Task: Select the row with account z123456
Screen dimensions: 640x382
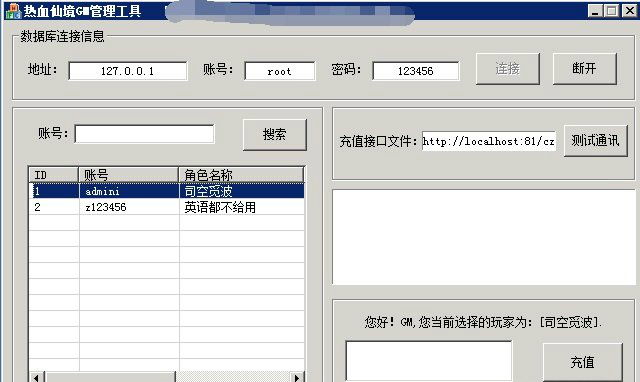Action: click(167, 207)
